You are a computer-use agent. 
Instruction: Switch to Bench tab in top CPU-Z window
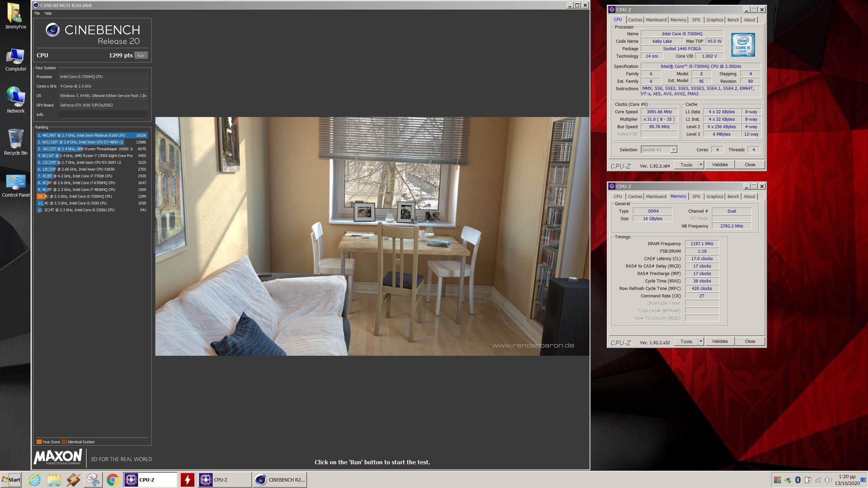pos(733,20)
